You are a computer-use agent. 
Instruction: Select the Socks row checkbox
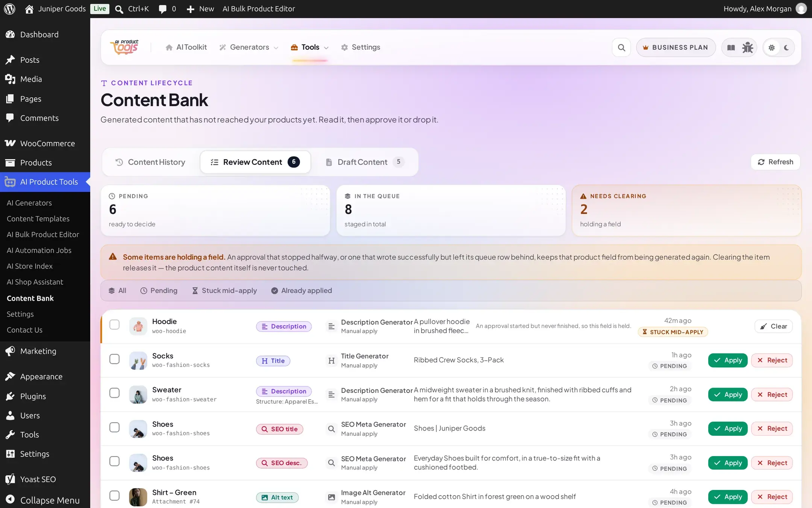(114, 359)
